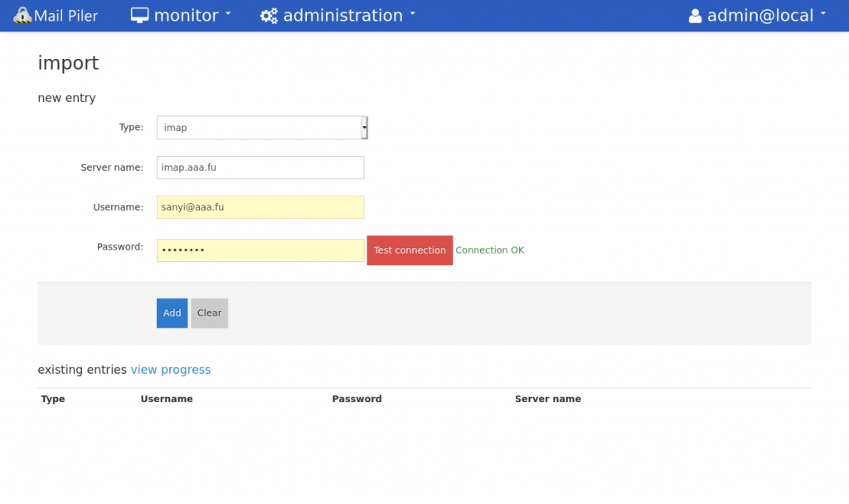This screenshot has width=849, height=504.
Task: Click the existing entries heading text
Action: click(x=82, y=370)
